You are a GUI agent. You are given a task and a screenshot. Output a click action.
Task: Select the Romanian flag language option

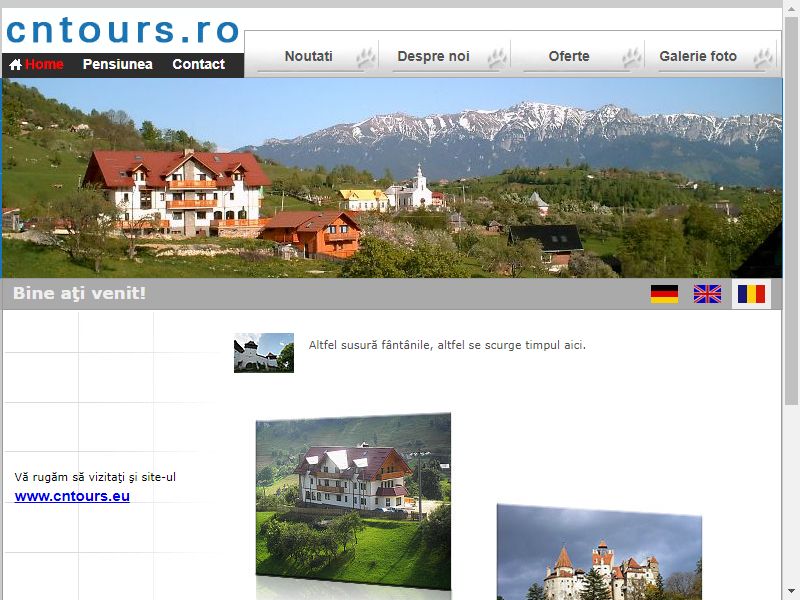click(751, 294)
